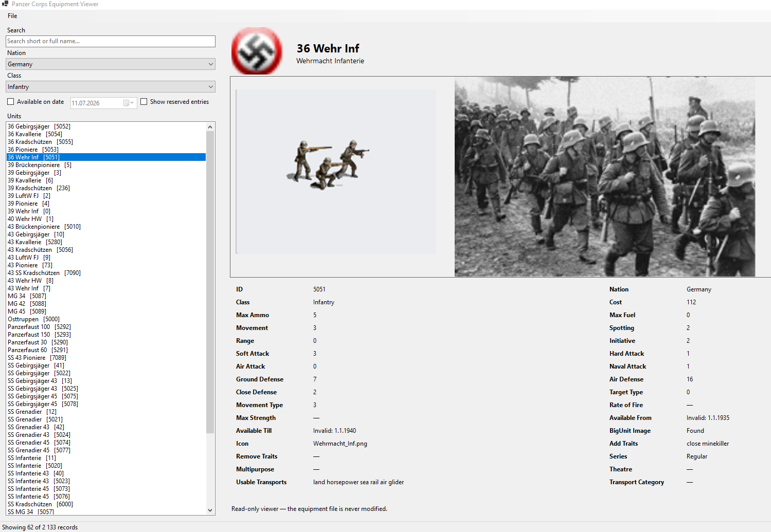This screenshot has width=771, height=532.
Task: Select SS Infanterie 43 [40] unit
Action: click(106, 473)
